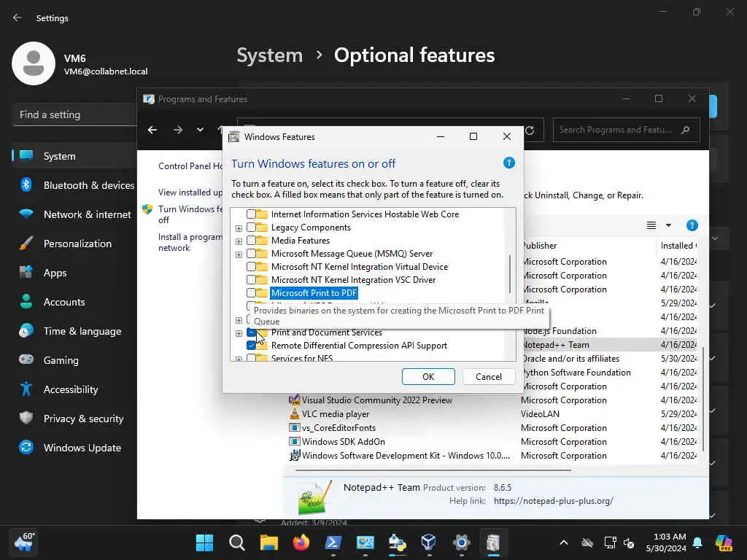The height and width of the screenshot is (560, 747).
Task: Confirm with the OK button
Action: click(428, 377)
